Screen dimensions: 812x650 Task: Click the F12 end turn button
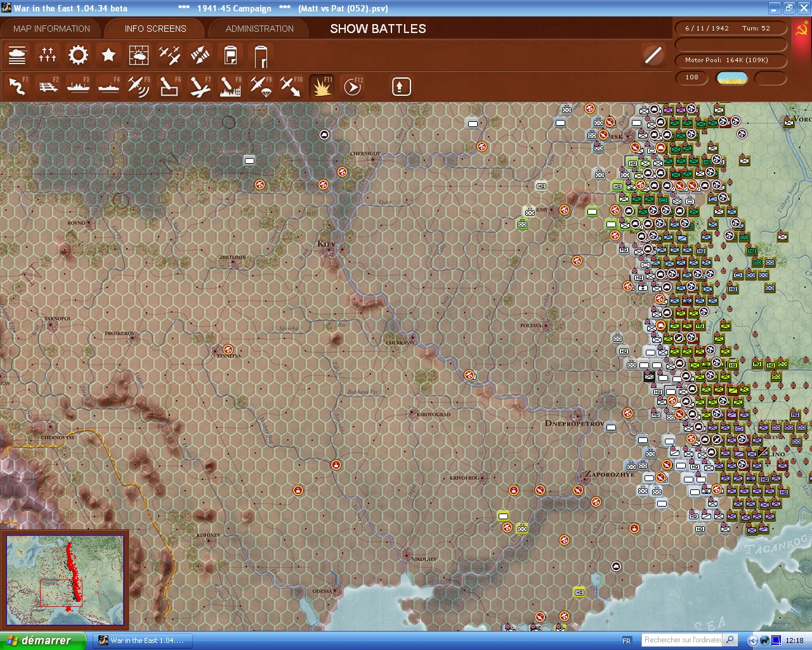click(x=352, y=86)
